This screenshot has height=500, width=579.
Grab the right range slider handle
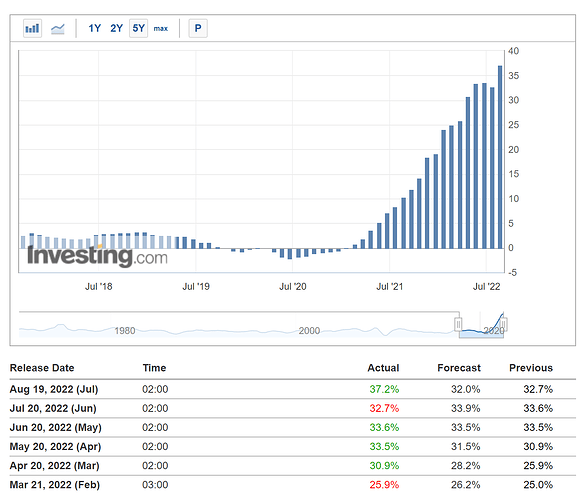(x=503, y=325)
